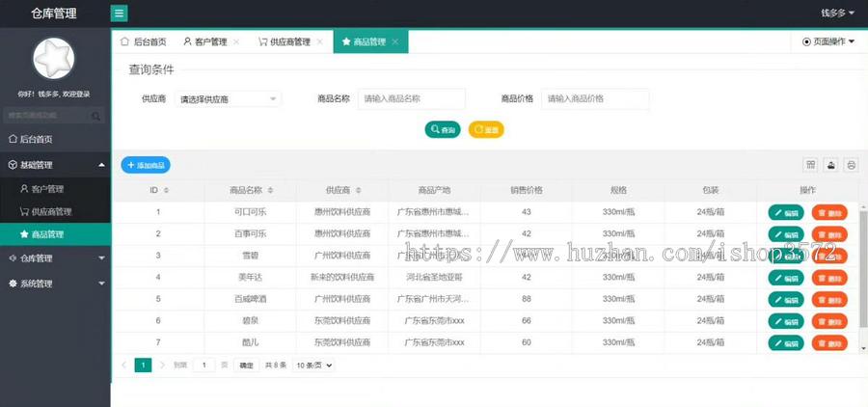The width and height of the screenshot is (868, 407).
Task: Click the yellow 重置 reset button
Action: click(x=486, y=129)
